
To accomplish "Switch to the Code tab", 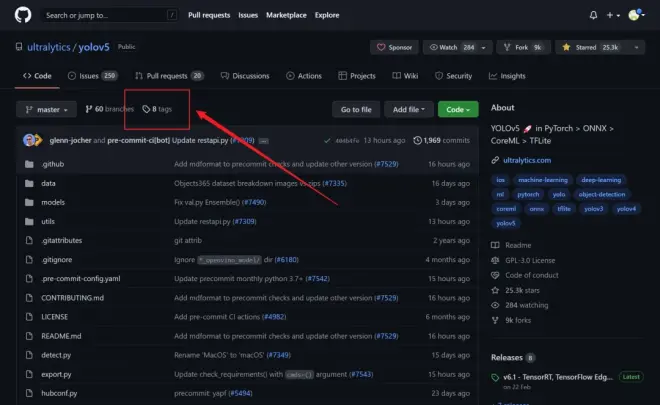I will pyautogui.click(x=37, y=76).
